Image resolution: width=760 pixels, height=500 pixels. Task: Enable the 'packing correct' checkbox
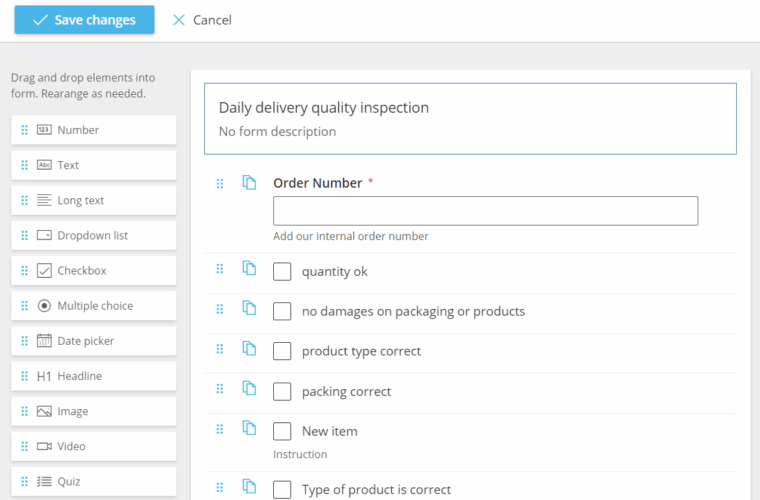pyautogui.click(x=282, y=392)
